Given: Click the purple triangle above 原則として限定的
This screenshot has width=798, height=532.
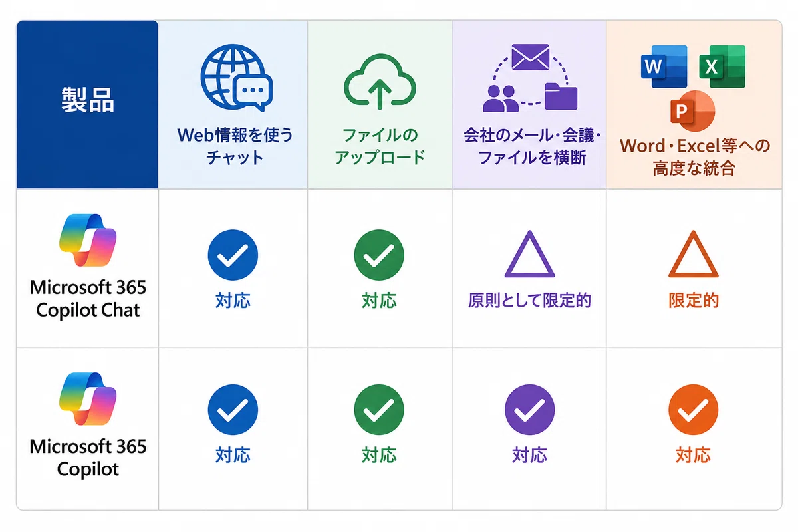Looking at the screenshot, I should [529, 255].
